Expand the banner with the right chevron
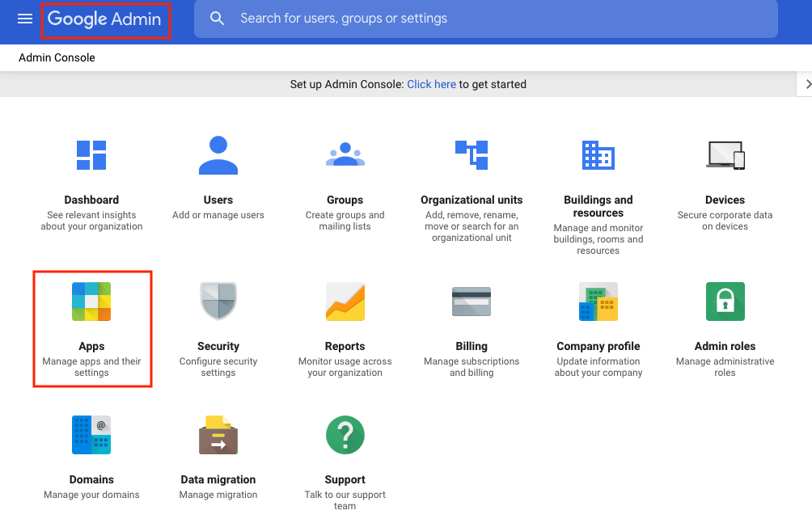Image resolution: width=812 pixels, height=523 pixels. click(806, 83)
